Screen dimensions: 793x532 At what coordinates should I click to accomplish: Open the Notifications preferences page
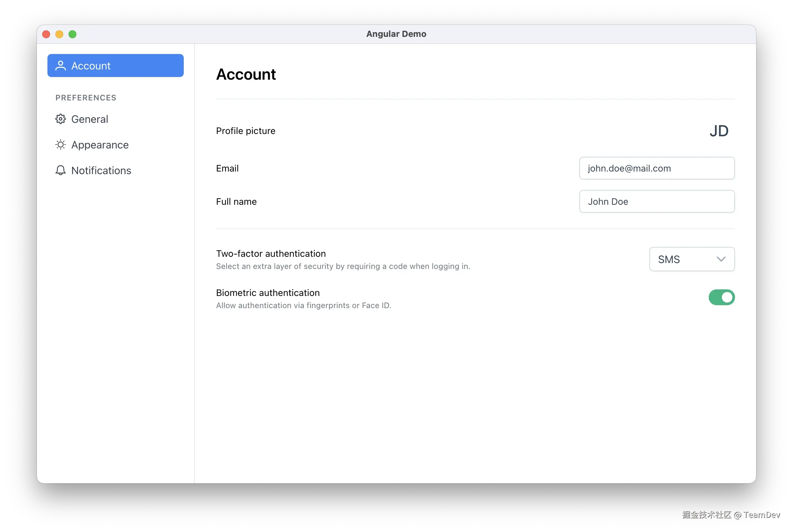click(x=100, y=170)
